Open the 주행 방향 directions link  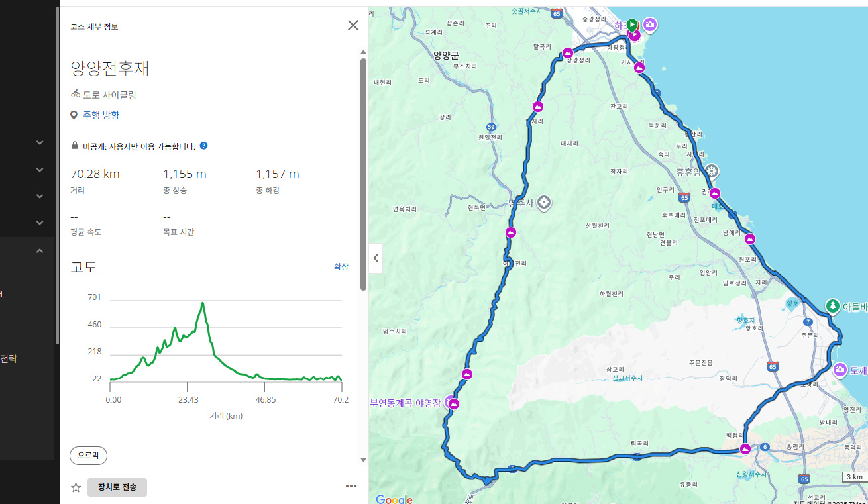(101, 115)
